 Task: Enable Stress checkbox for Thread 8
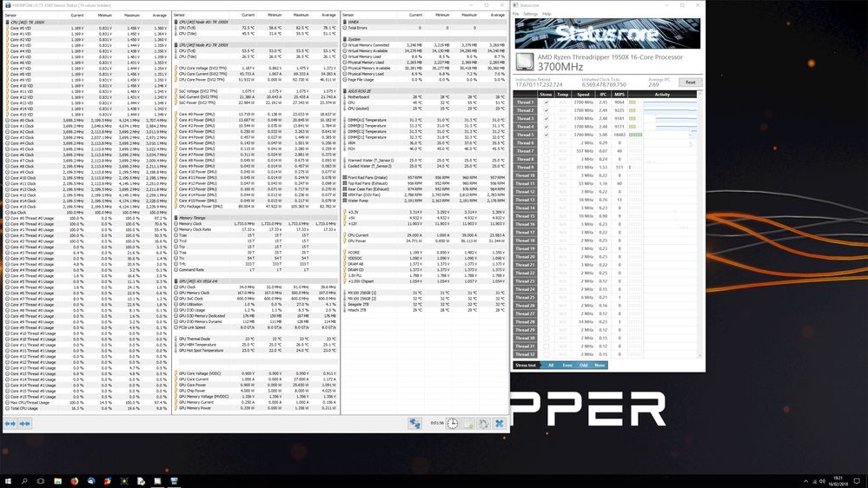pos(546,159)
